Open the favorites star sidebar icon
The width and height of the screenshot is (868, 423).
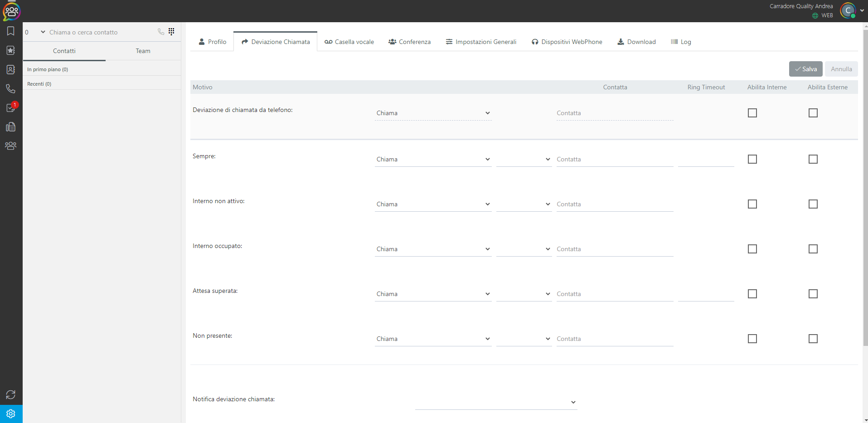click(11, 50)
